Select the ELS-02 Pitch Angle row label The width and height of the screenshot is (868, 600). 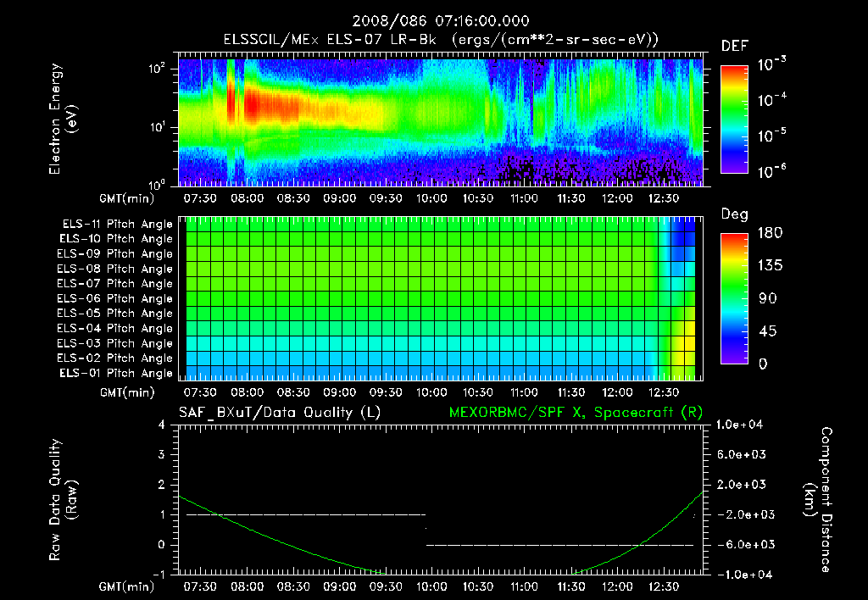pos(114,358)
